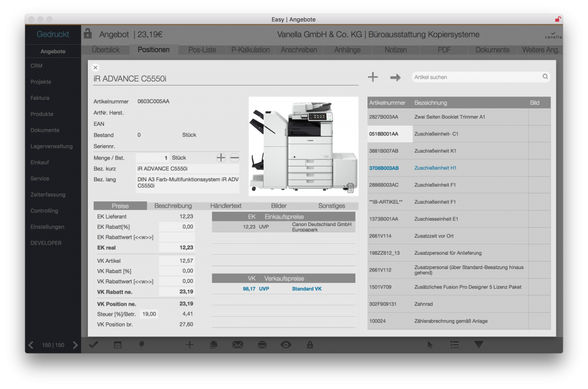Open Einstellungen in the sidebar
This screenshot has width=588, height=389.
pyautogui.click(x=47, y=227)
